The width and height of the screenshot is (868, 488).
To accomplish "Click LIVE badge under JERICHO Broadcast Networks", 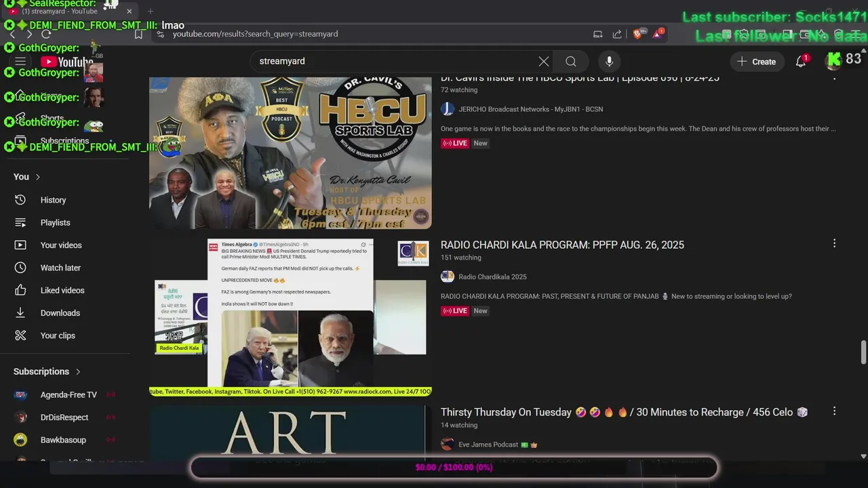I will point(455,143).
